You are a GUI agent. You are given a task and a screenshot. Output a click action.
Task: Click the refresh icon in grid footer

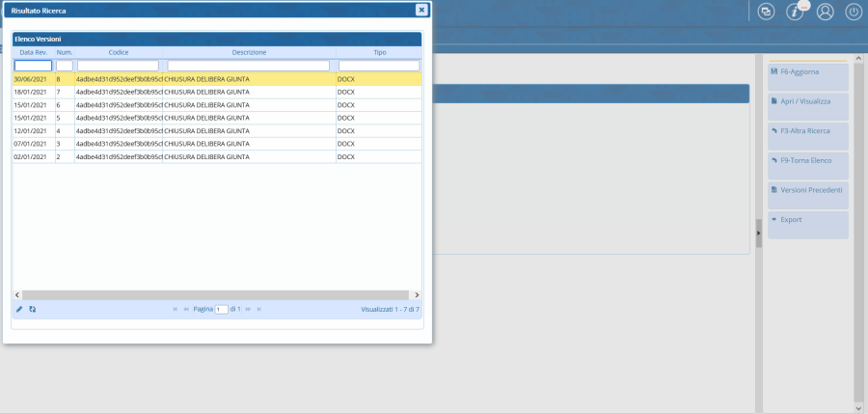33,309
